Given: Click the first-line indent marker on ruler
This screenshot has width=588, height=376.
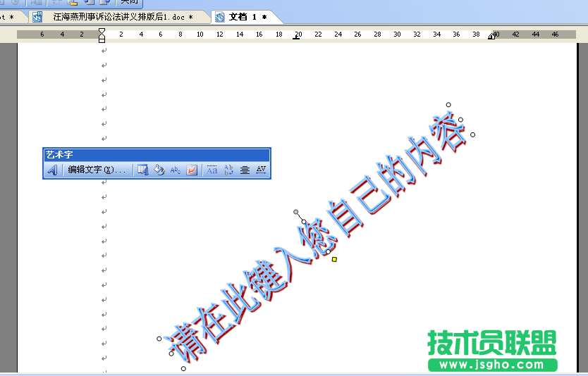Looking at the screenshot, I should (102, 31).
